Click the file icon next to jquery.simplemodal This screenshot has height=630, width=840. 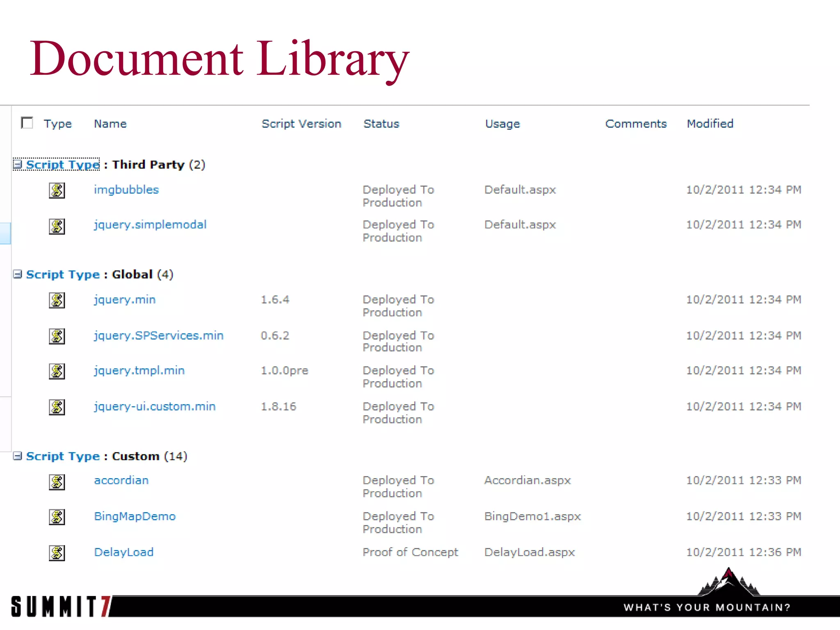click(57, 226)
